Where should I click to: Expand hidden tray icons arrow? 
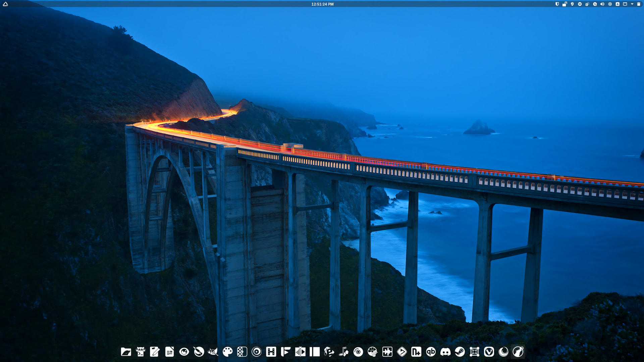pos(632,4)
